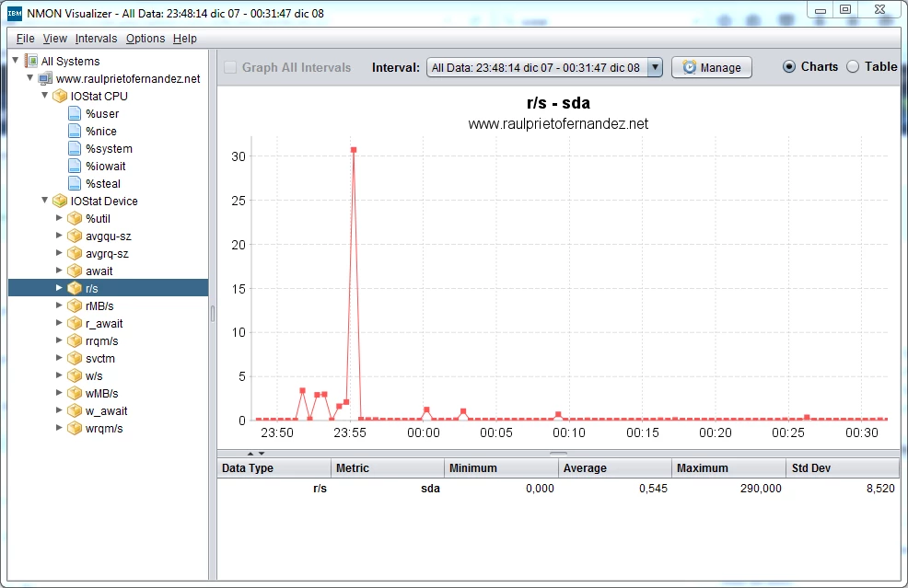
Task: Collapse the IOStat Device node
Action: 44,201
